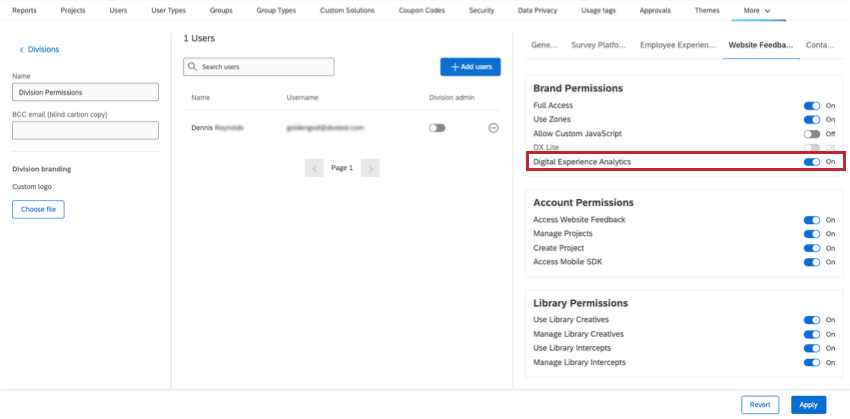Click the search magnifier icon

click(x=193, y=67)
